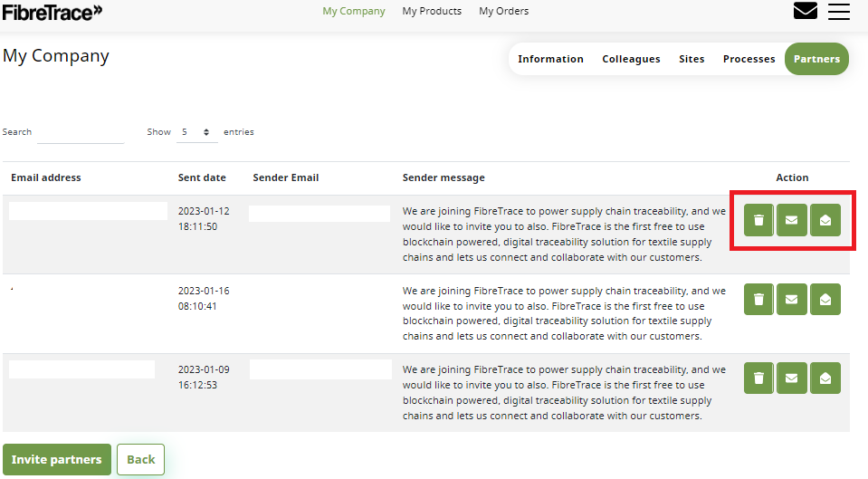This screenshot has width=868, height=479.
Task: Switch to the Processes tab
Action: tap(749, 59)
